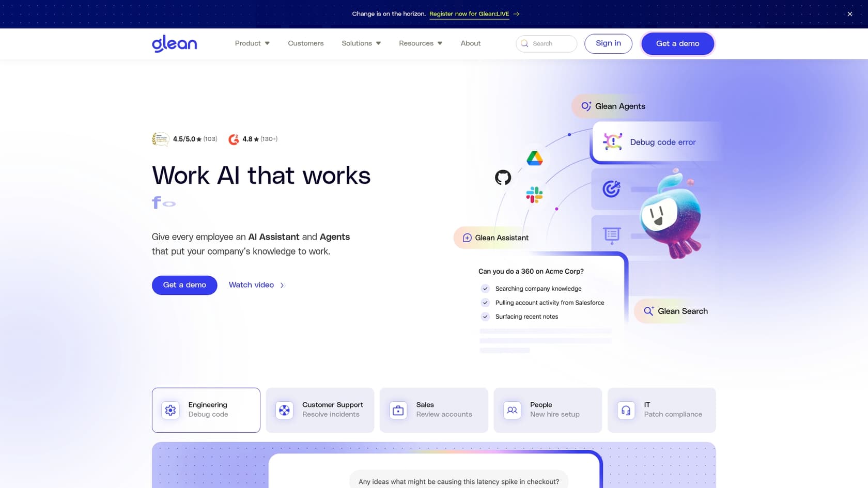Expand the Product dropdown menu

[252, 43]
